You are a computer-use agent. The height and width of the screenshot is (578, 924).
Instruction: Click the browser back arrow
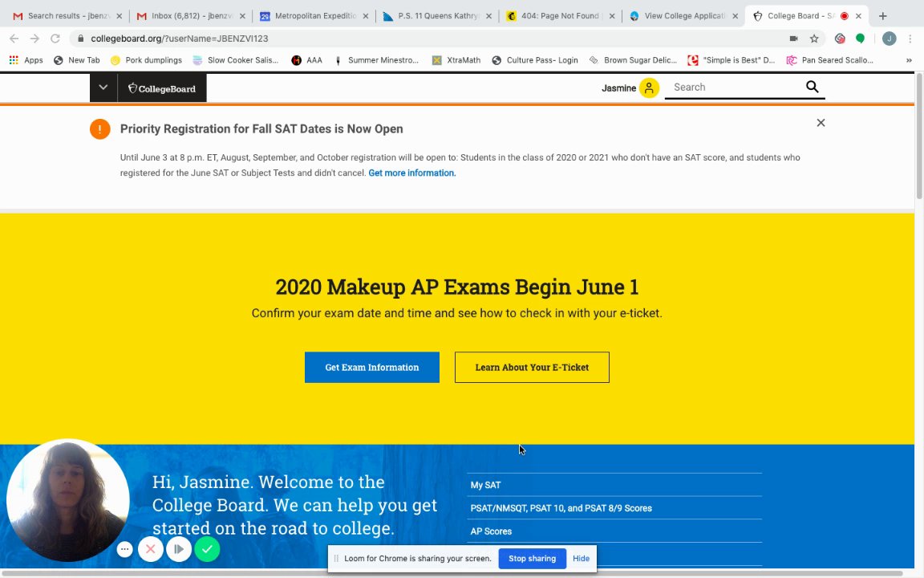14,39
